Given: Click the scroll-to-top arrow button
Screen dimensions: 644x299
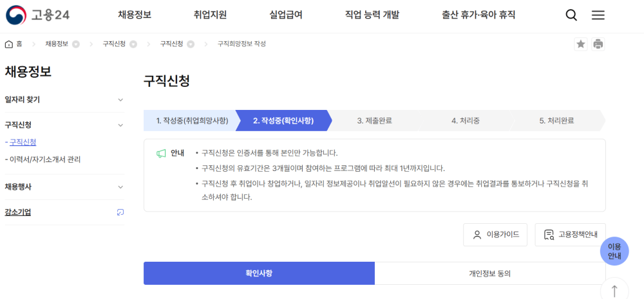Looking at the screenshot, I should point(614,291).
